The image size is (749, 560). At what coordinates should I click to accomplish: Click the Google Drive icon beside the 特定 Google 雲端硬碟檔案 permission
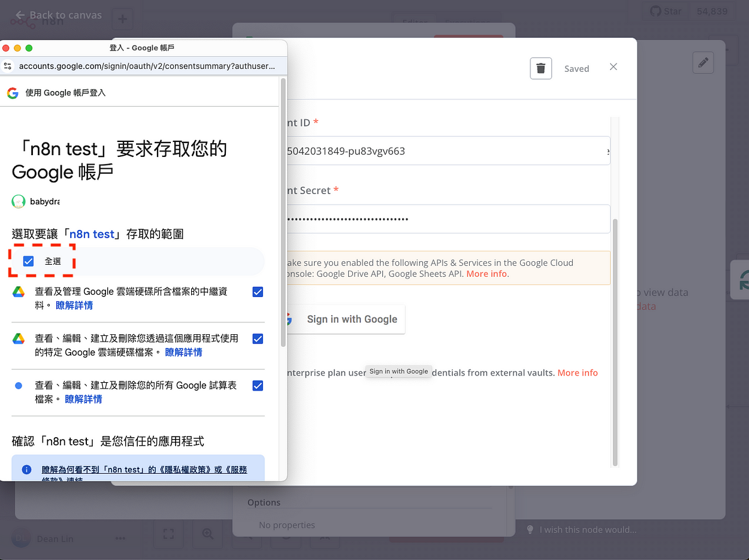click(x=19, y=338)
